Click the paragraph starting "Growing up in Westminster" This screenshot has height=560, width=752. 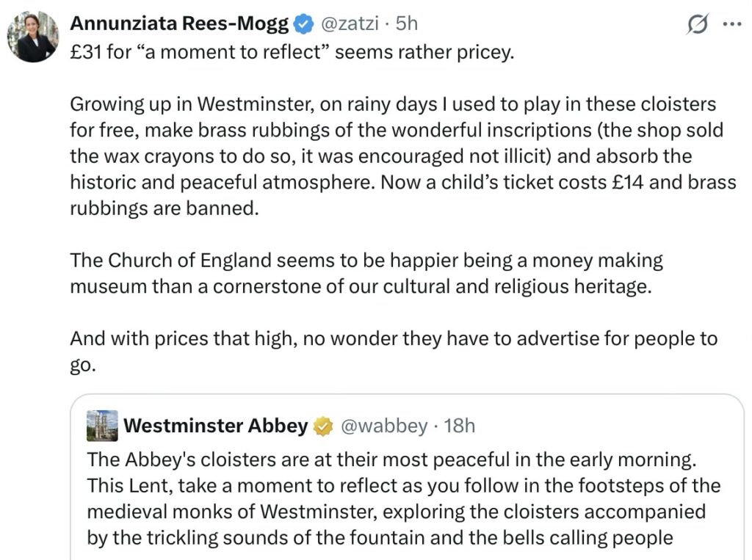point(397,156)
